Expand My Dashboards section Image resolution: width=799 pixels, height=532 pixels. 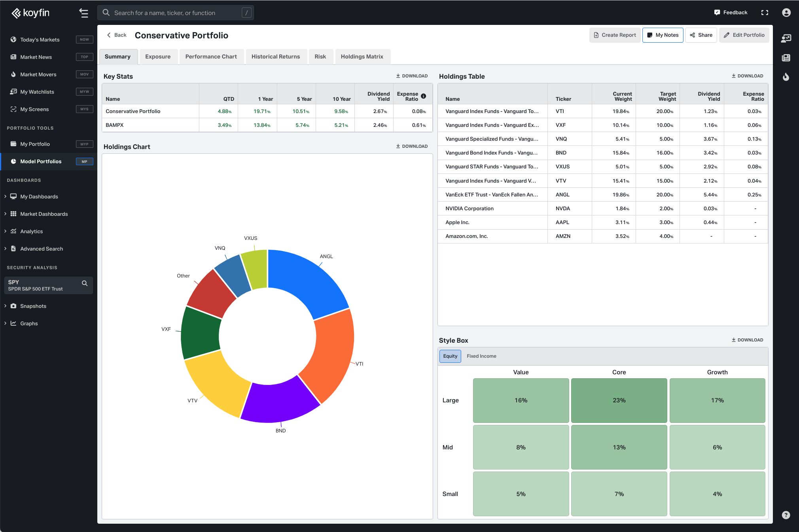pyautogui.click(x=5, y=196)
